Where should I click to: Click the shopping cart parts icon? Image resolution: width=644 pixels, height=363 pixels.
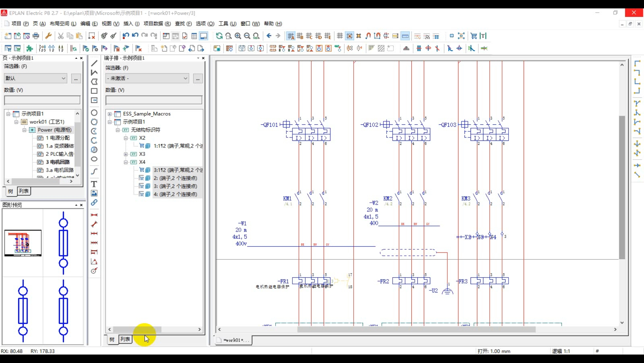474,36
